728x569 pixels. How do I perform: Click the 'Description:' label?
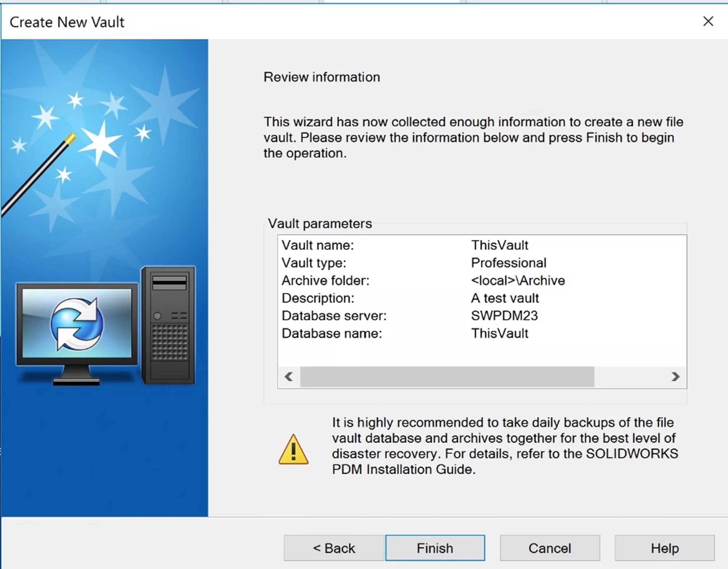[x=318, y=298]
